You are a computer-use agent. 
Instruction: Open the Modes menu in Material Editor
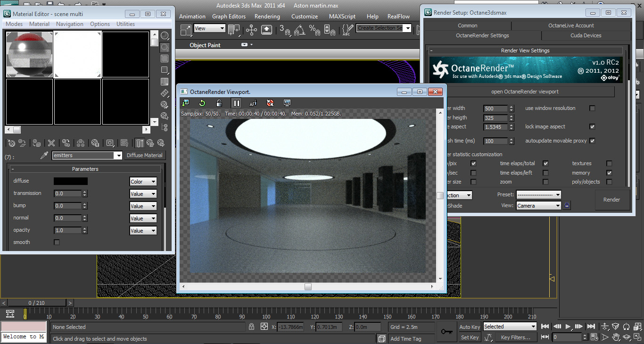[x=14, y=24]
